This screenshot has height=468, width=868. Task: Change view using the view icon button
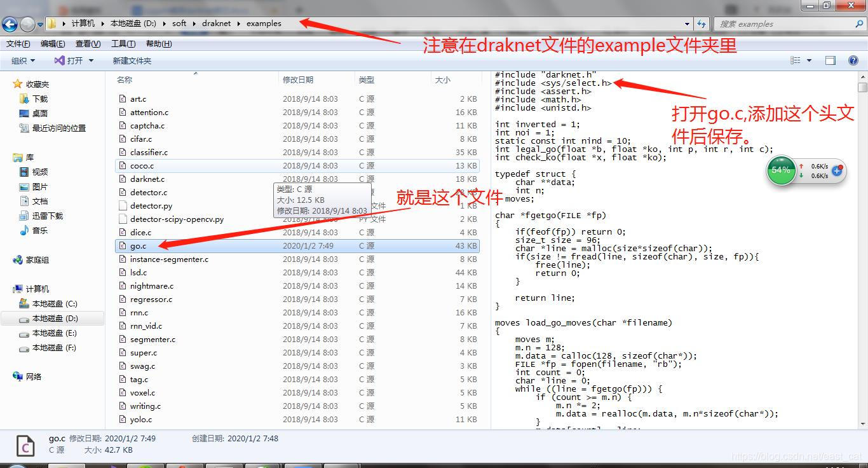click(x=796, y=60)
